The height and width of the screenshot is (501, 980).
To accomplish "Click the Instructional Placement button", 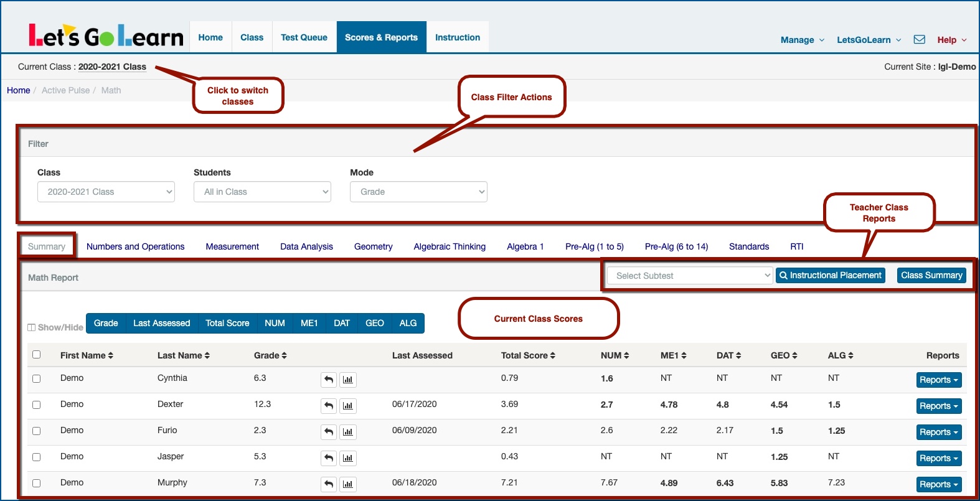I will 831,275.
